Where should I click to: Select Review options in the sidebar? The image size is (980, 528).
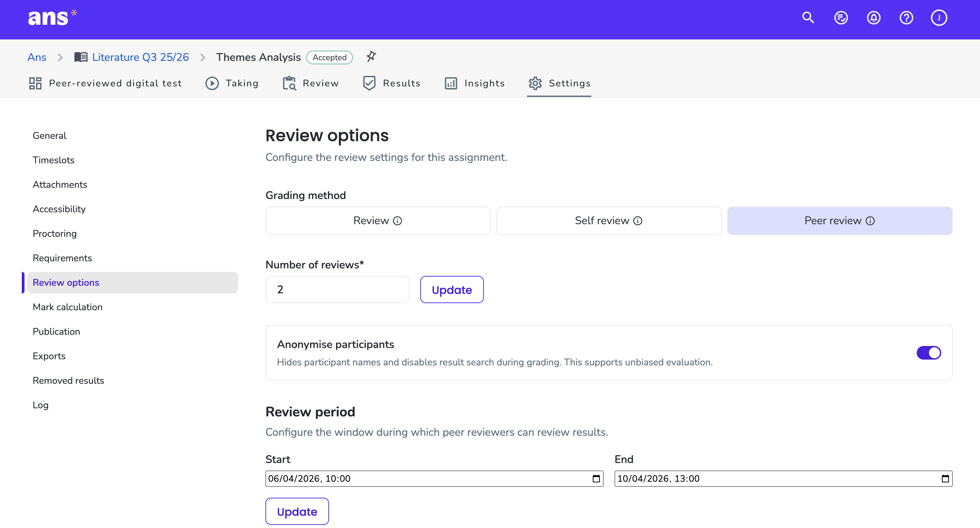tap(132, 283)
